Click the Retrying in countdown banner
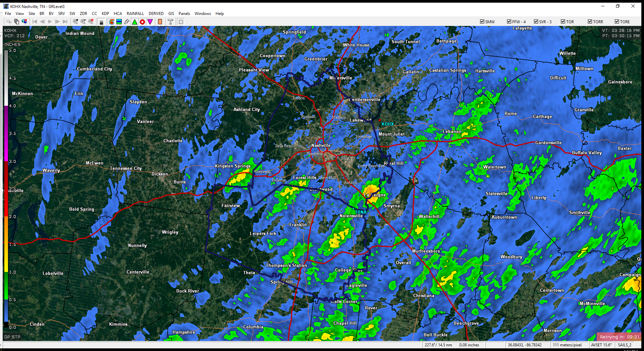644x351 pixels. click(619, 337)
